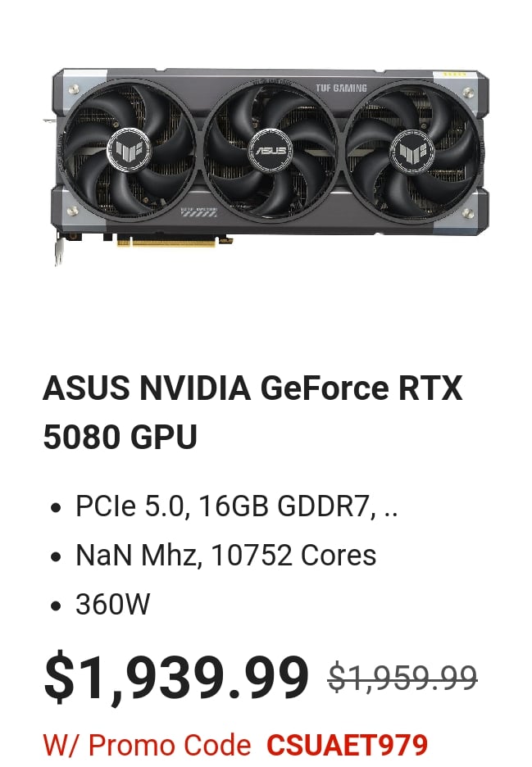Click the ASUS logo on center fan
The height and width of the screenshot is (767, 532).
tap(271, 149)
